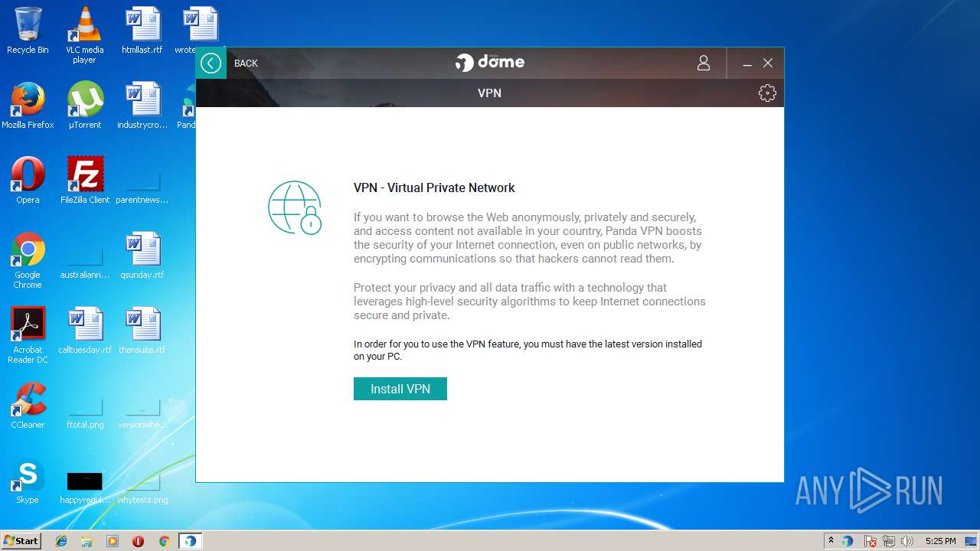Open calltuesday.rtf document
980x551 pixels.
[x=85, y=331]
